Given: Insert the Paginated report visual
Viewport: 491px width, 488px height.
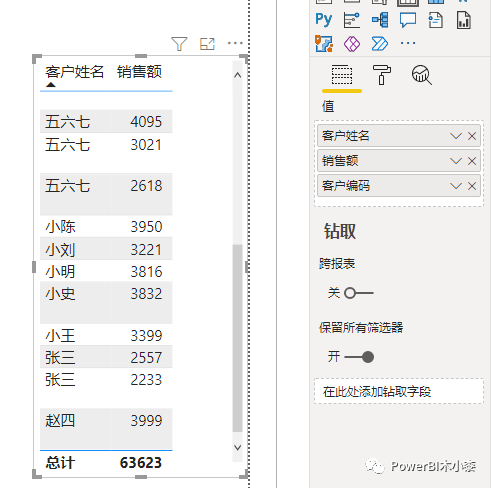Looking at the screenshot, I should tap(464, 20).
